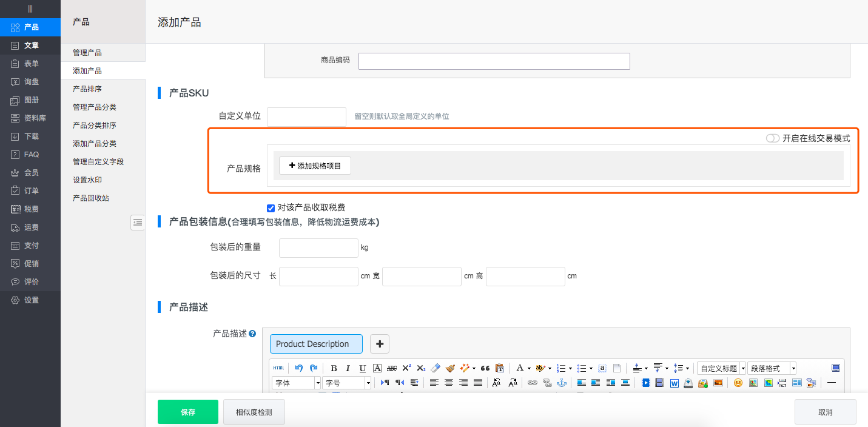Open the font size (字号) dropdown
This screenshot has width=868, height=427.
click(347, 383)
